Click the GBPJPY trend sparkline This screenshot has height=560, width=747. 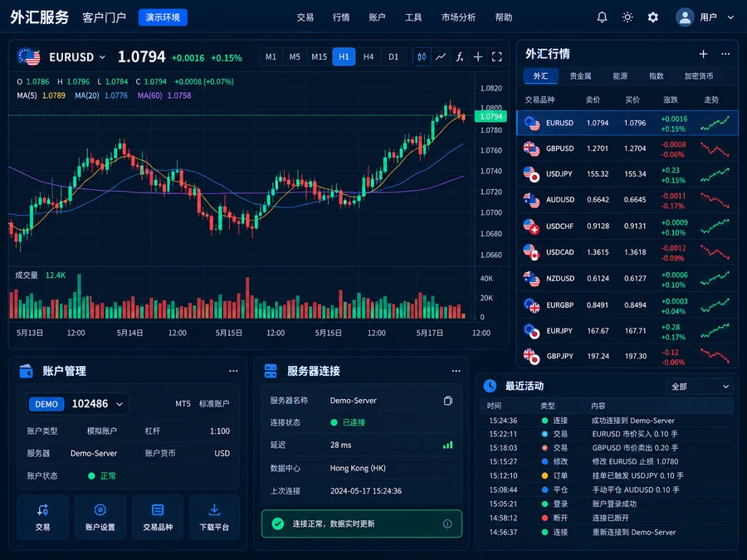715,355
